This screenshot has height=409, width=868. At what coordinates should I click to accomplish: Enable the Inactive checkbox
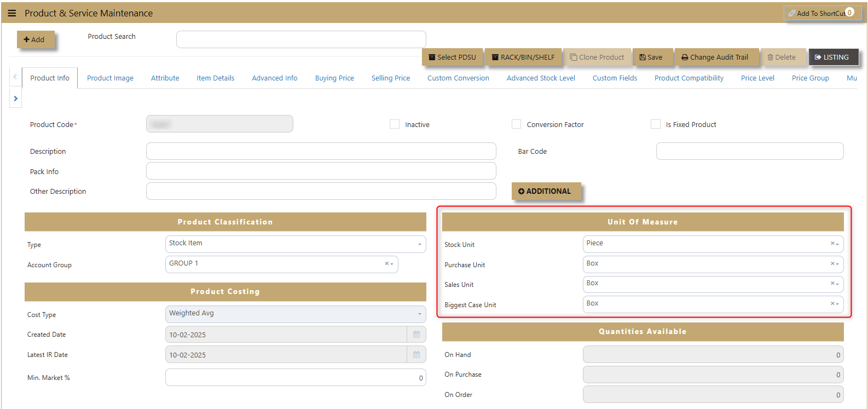[395, 124]
